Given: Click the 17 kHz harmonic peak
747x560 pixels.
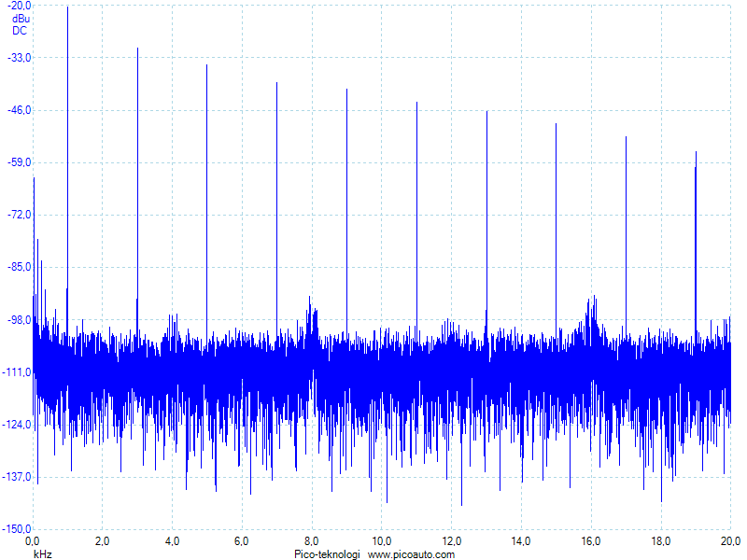Looking at the screenshot, I should pyautogui.click(x=626, y=236).
